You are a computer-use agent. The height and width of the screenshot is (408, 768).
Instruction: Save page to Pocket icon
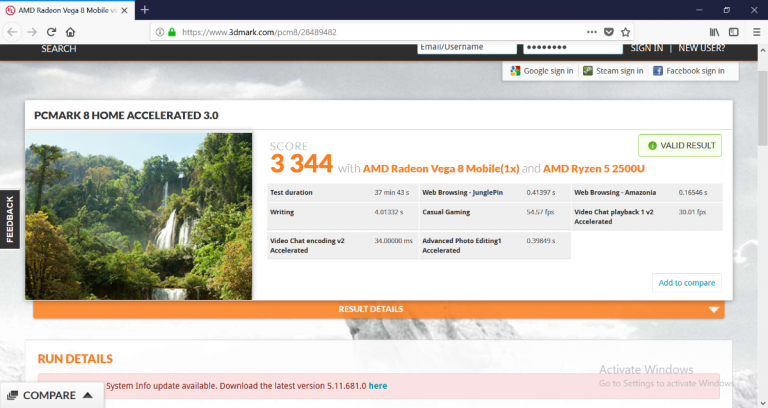(608, 31)
